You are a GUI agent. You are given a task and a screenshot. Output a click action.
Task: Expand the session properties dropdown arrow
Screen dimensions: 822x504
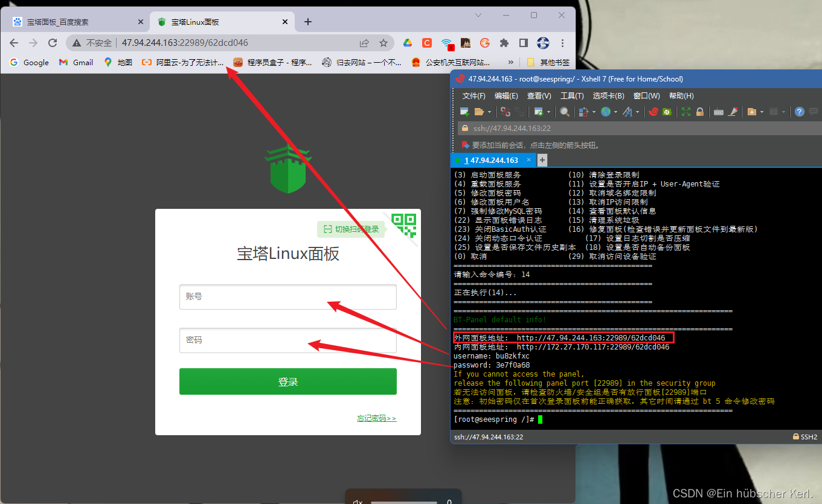pyautogui.click(x=548, y=112)
